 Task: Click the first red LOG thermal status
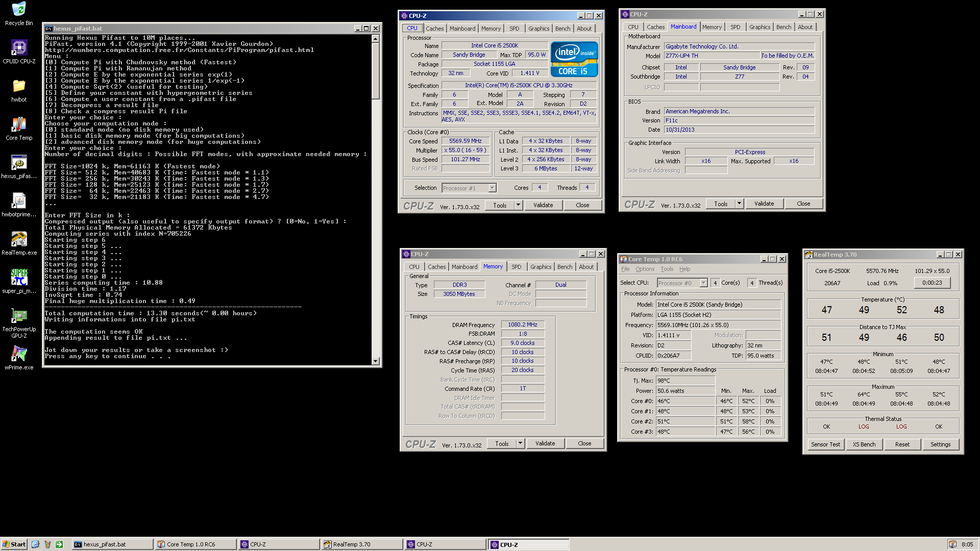point(864,427)
